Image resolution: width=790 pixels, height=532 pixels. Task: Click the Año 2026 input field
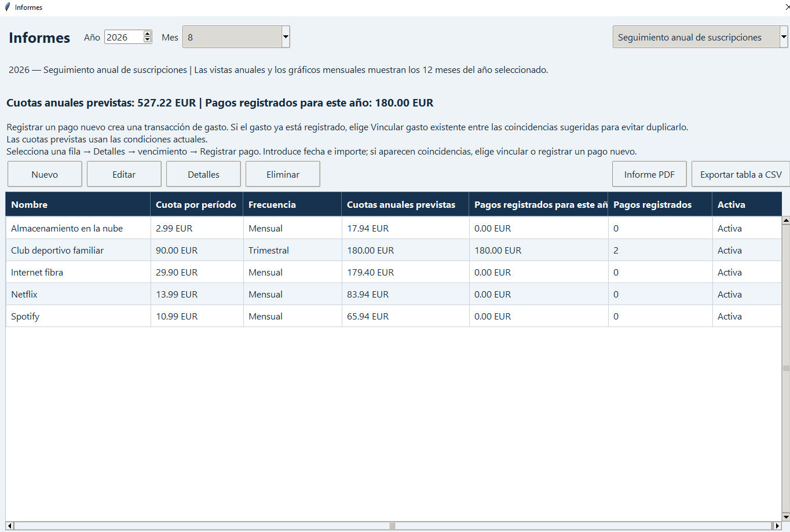[124, 37]
